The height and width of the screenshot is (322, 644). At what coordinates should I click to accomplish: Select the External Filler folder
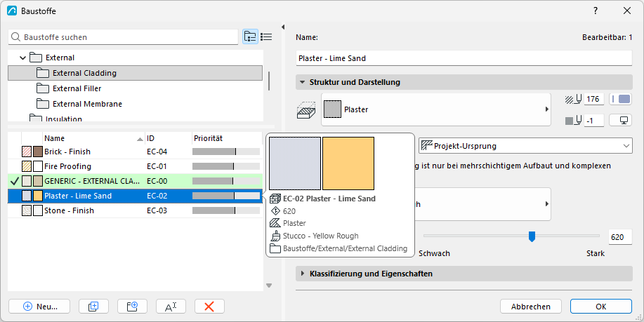tap(77, 88)
